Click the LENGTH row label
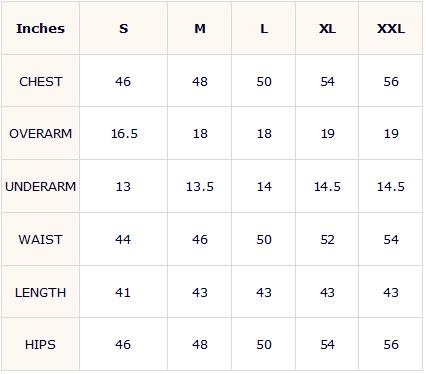The image size is (426, 374). coord(40,292)
